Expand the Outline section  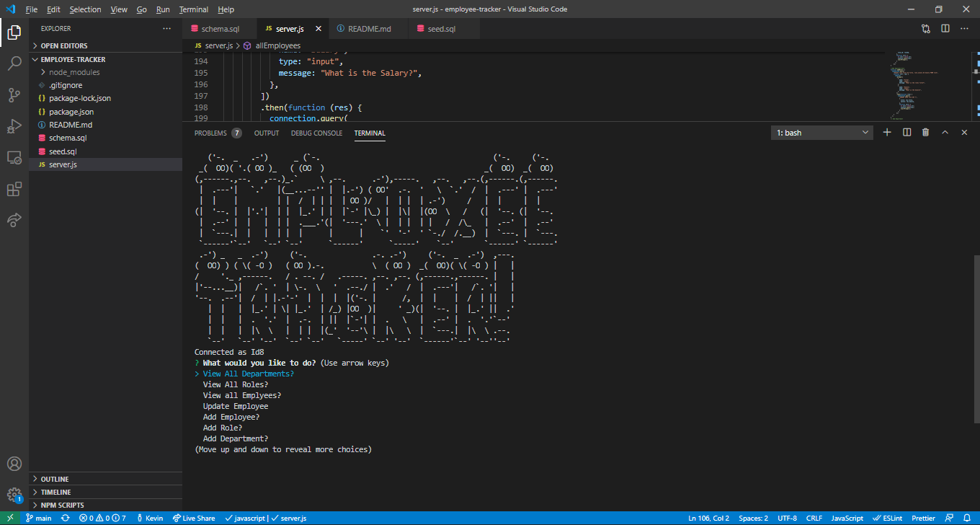pos(105,480)
